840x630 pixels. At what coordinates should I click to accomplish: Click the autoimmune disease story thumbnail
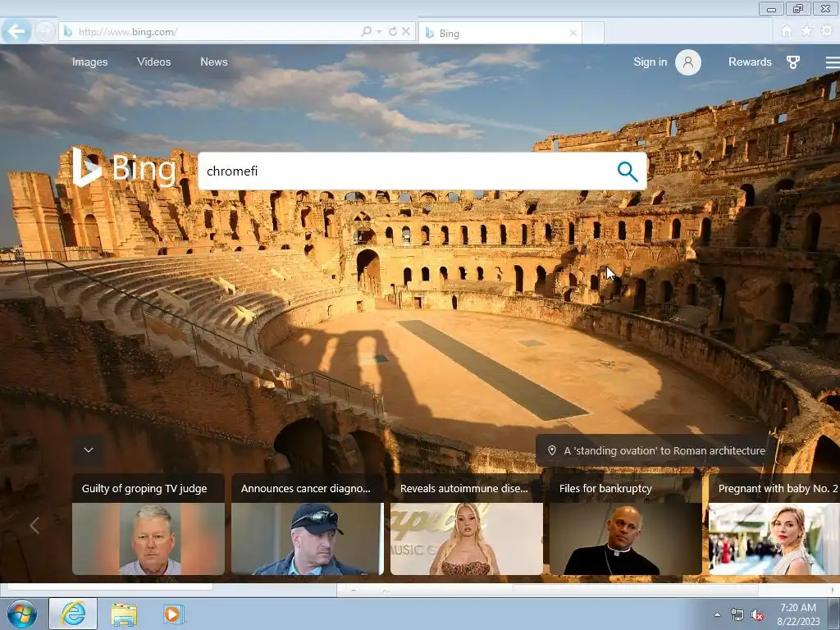click(467, 538)
